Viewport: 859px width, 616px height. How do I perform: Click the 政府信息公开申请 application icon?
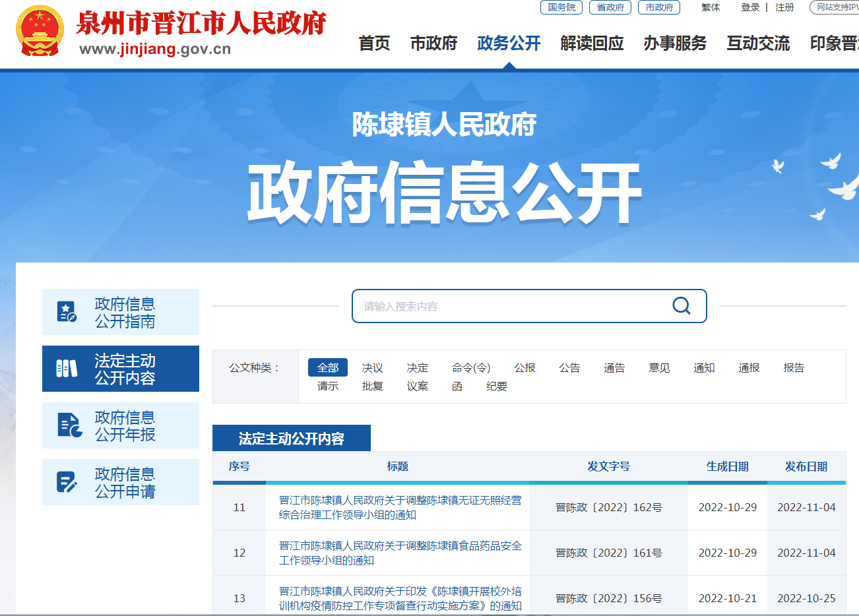(67, 482)
